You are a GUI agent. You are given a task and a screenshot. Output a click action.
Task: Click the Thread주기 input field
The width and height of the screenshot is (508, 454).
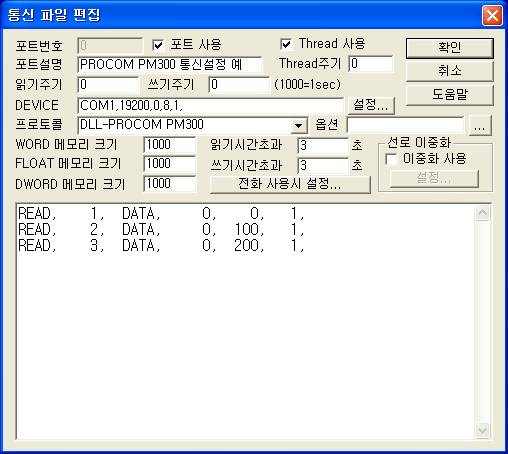[371, 64]
